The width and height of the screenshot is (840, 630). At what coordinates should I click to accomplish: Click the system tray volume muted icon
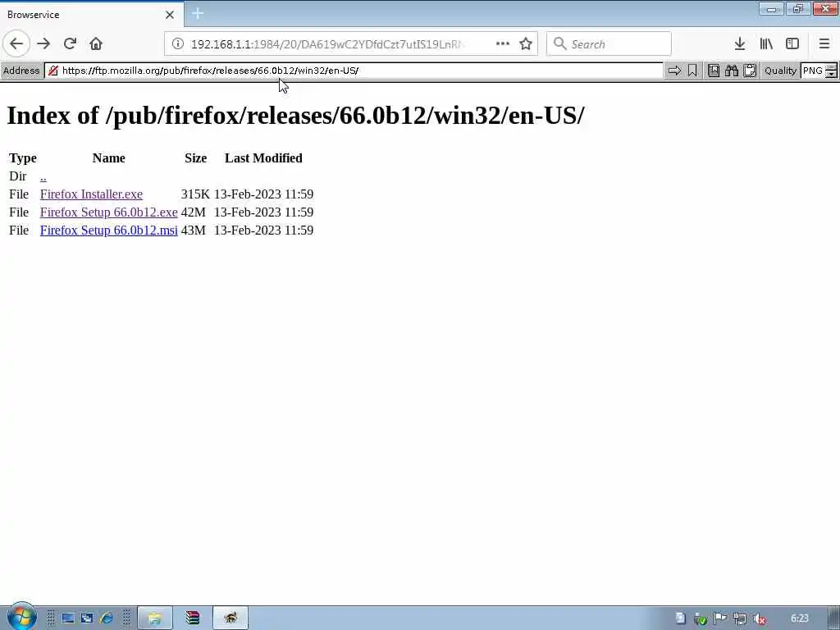pos(759,619)
